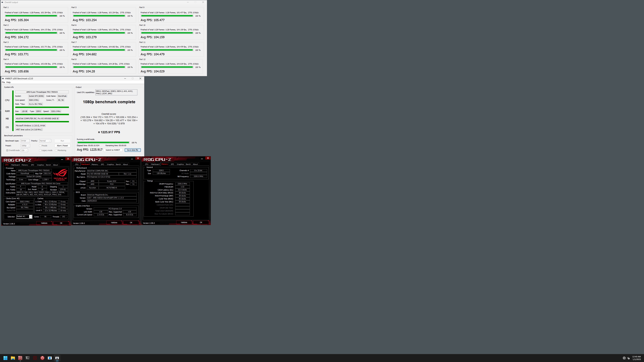Switch to SPD tab in the first CPU-Z window

(x=32, y=165)
